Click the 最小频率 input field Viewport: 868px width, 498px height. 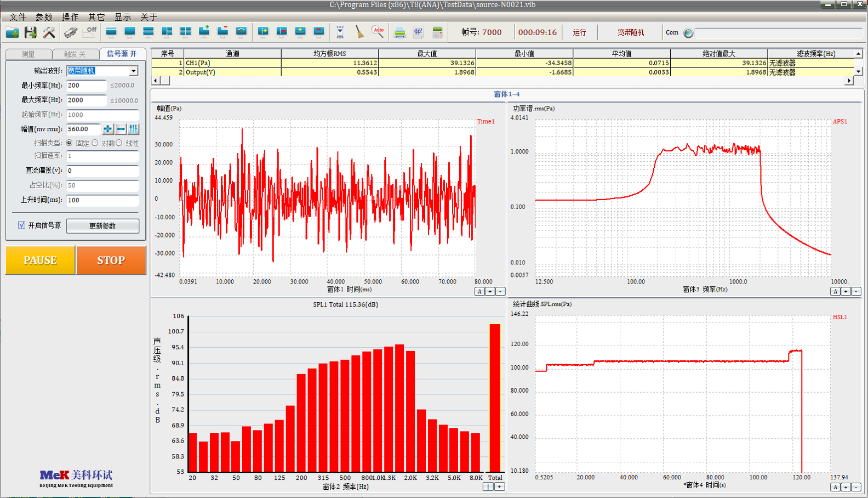[86, 86]
